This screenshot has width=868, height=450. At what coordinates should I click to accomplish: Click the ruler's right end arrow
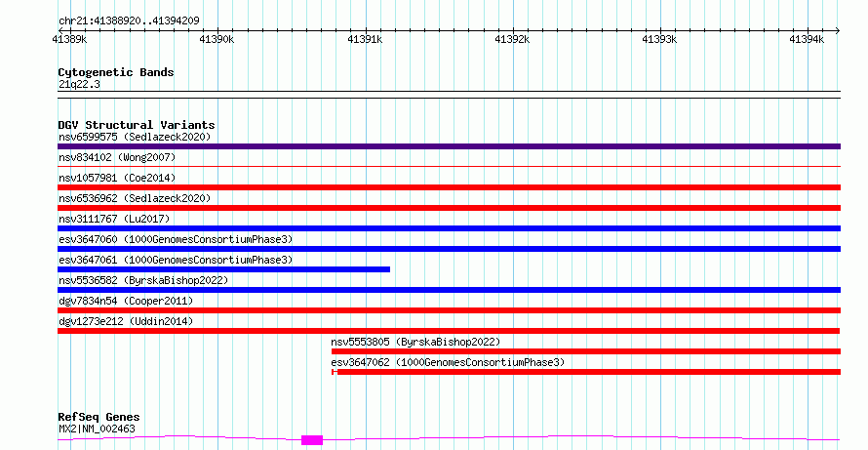pyautogui.click(x=838, y=30)
